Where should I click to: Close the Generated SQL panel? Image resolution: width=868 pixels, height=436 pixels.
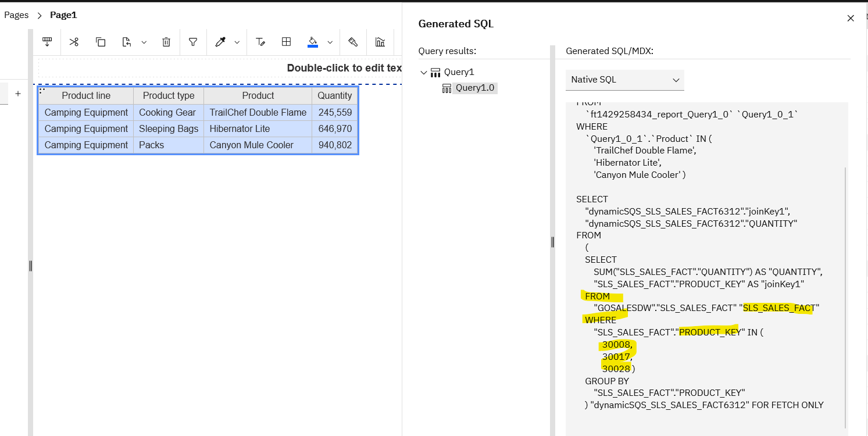(851, 18)
